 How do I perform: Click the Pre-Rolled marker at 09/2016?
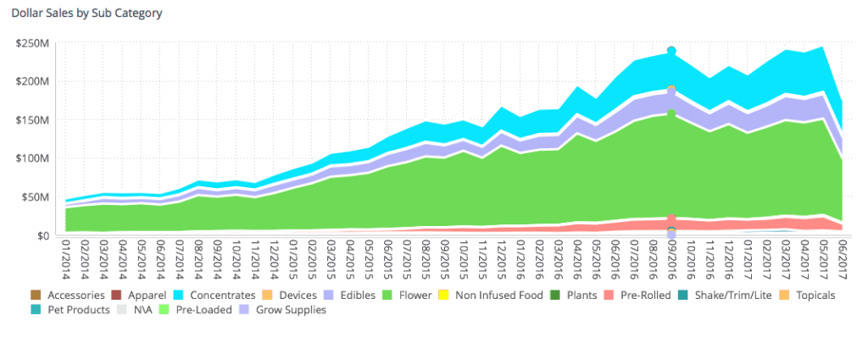pyautogui.click(x=671, y=219)
